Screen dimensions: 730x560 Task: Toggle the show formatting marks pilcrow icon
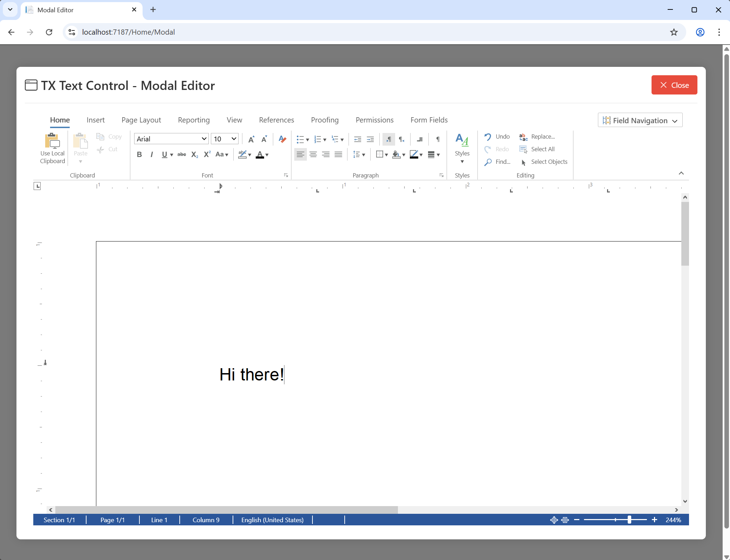tap(437, 139)
